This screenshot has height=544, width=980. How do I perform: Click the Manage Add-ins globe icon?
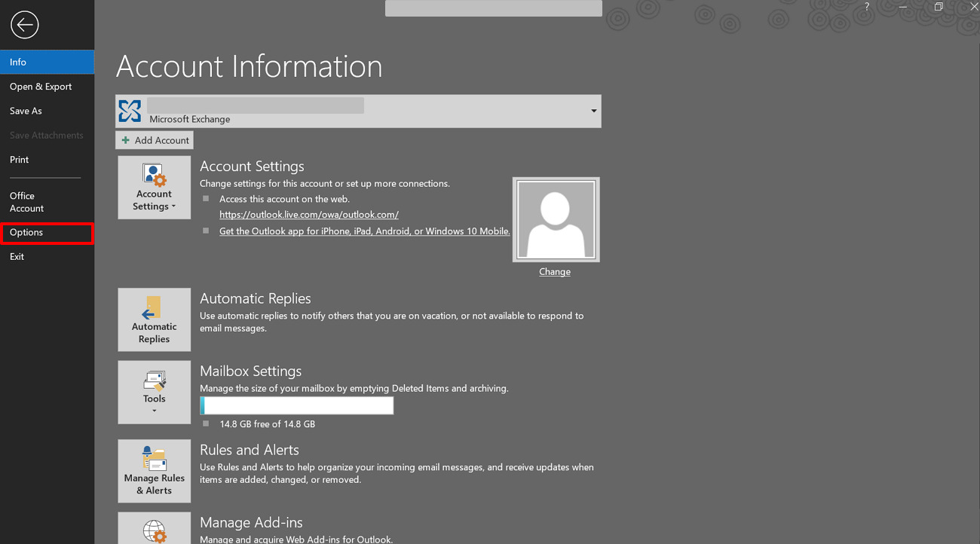tap(155, 531)
